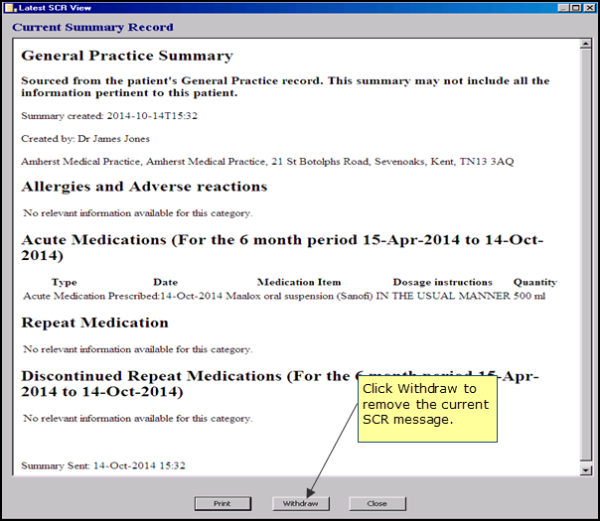Click the Close button at bottom

(x=377, y=503)
